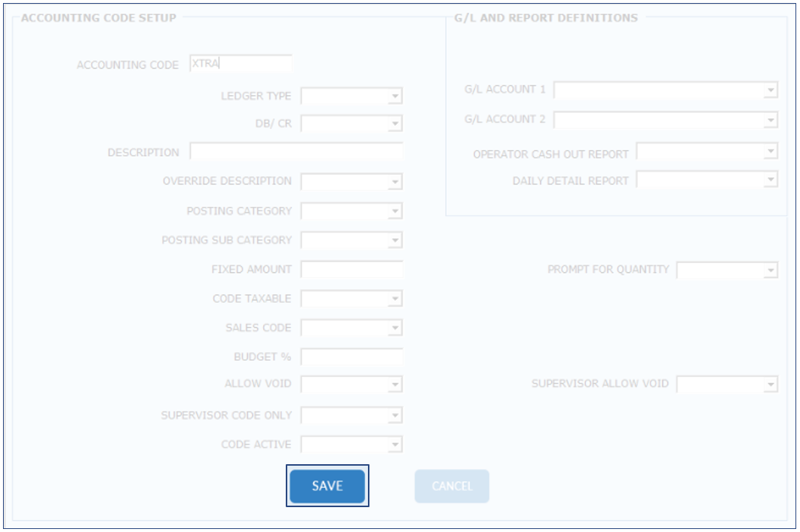Screen dimensions: 800x532
Task: Select the Posting Category dropdown
Action: (351, 212)
